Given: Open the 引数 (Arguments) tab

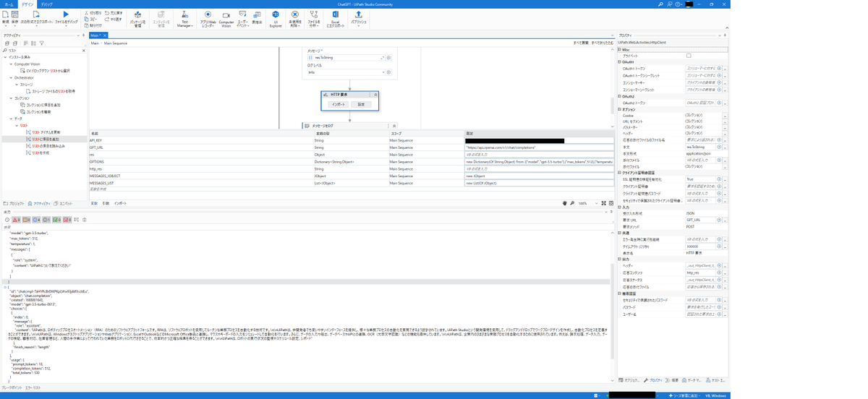Looking at the screenshot, I should (x=106, y=204).
